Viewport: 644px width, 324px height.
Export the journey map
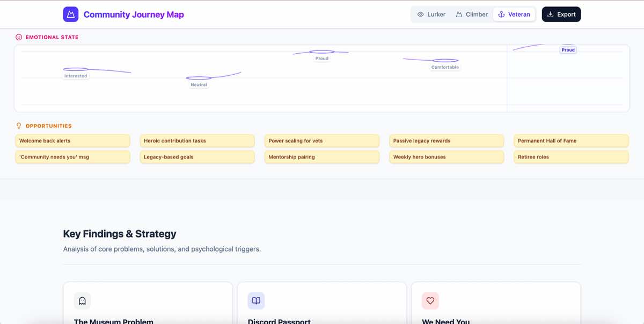click(x=561, y=15)
